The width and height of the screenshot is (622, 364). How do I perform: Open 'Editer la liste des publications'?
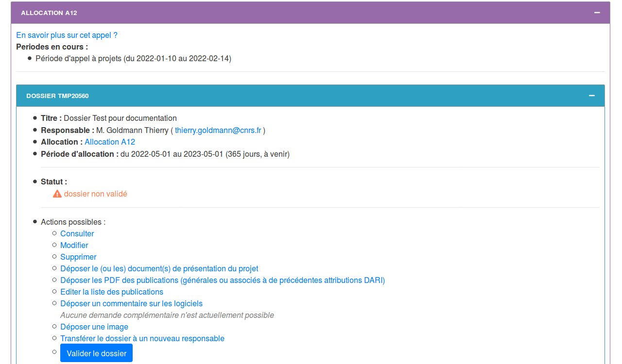pos(111,292)
